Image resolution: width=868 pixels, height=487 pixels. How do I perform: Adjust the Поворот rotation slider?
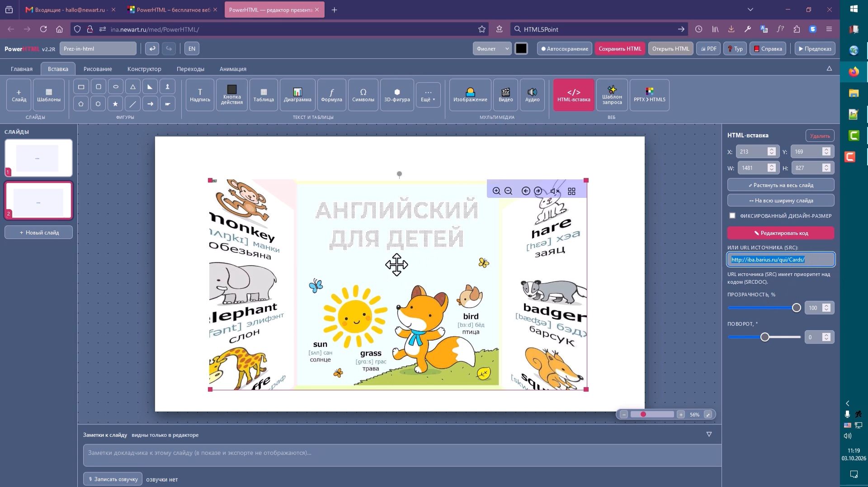(x=764, y=337)
